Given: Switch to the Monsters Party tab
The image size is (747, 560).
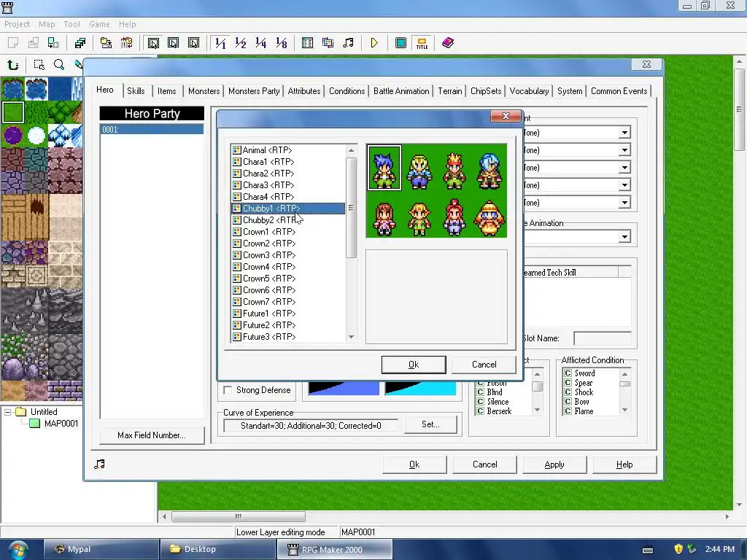Looking at the screenshot, I should 254,91.
